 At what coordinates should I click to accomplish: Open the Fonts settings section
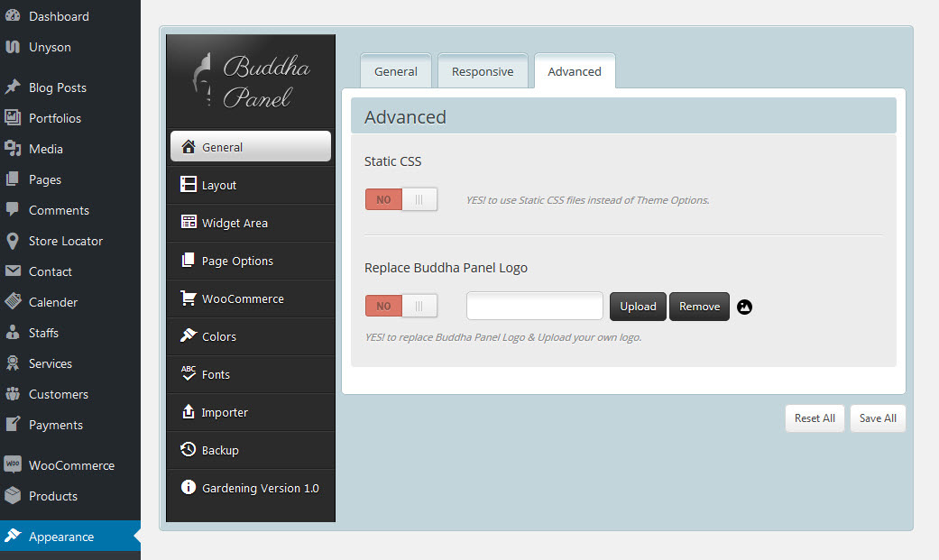[x=251, y=374]
